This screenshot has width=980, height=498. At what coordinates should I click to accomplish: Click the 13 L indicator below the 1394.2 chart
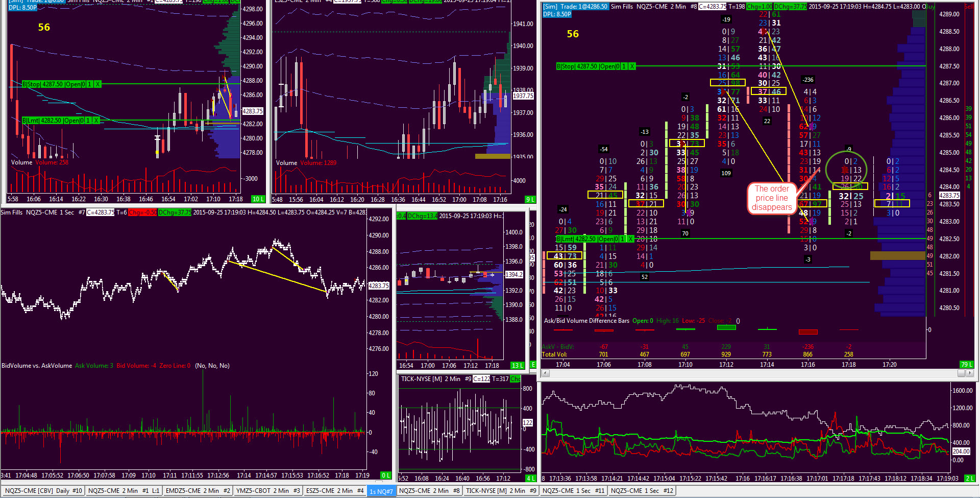click(518, 365)
